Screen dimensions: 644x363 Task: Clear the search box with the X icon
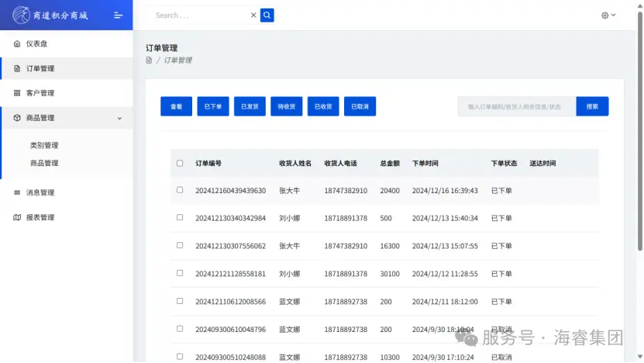(x=253, y=15)
